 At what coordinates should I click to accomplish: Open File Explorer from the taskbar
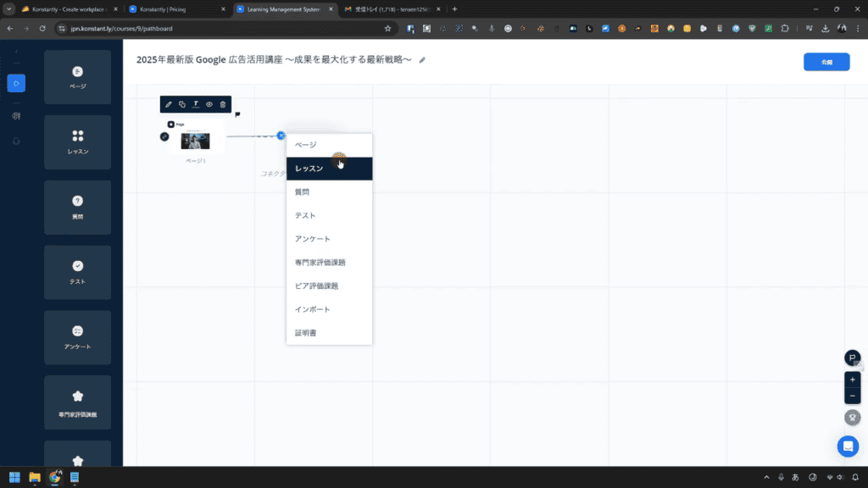click(x=34, y=477)
